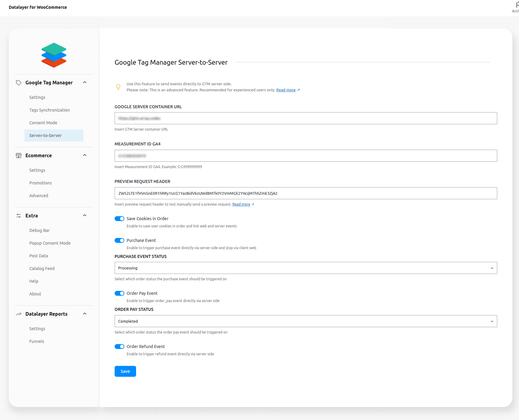This screenshot has width=519, height=420.
Task: Toggle the Order Refund Event switch
Action: (119, 347)
